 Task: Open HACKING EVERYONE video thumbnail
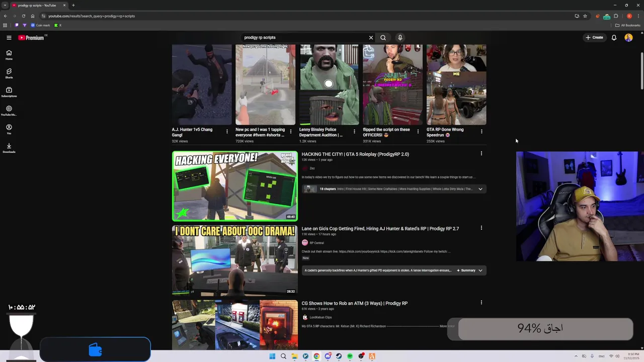click(235, 186)
